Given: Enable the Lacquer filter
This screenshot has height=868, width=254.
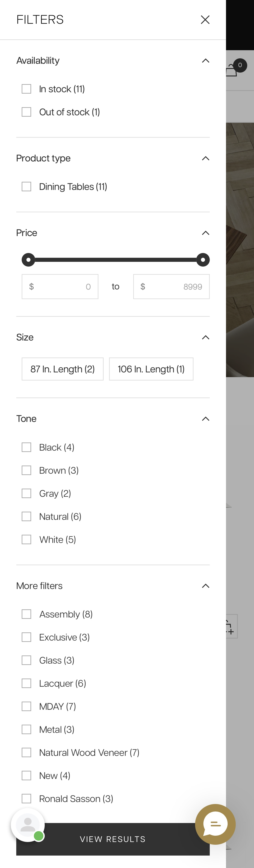Looking at the screenshot, I should click(26, 683).
